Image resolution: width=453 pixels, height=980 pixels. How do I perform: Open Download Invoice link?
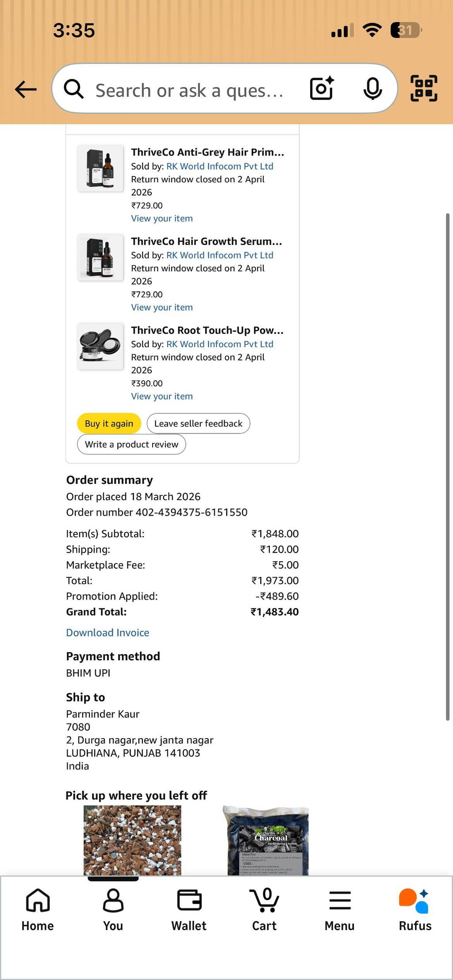pos(107,632)
